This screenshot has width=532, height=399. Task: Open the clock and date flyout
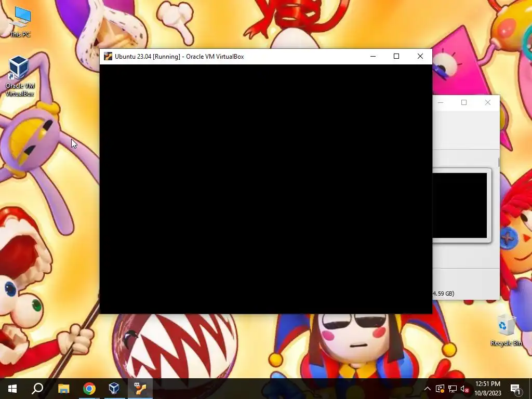(x=487, y=389)
